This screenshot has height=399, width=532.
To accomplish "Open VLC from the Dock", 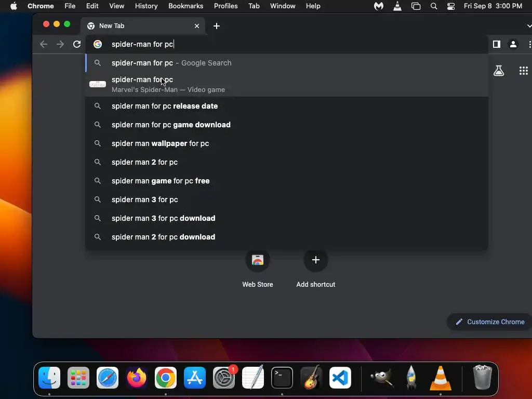I will tap(441, 377).
